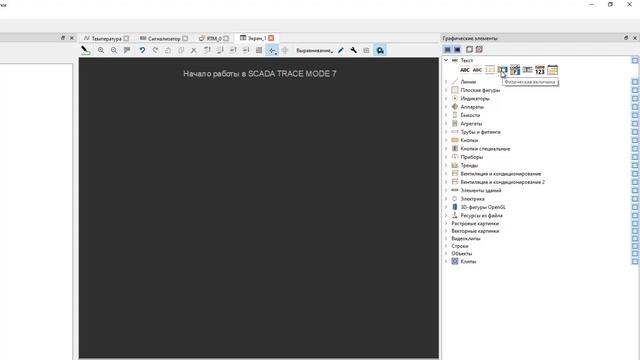Select the orange 123 numeric text element
Screen dimensions: 640x360
[490, 70]
